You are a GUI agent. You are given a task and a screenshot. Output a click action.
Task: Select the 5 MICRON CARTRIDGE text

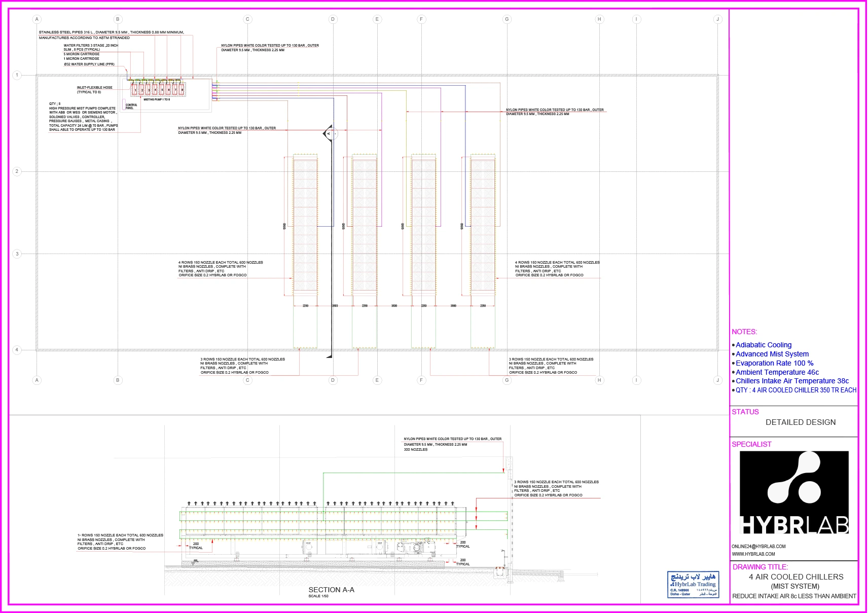click(x=82, y=54)
